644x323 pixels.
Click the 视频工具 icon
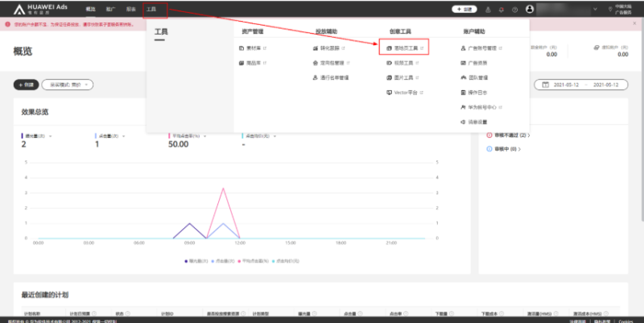[388, 61]
